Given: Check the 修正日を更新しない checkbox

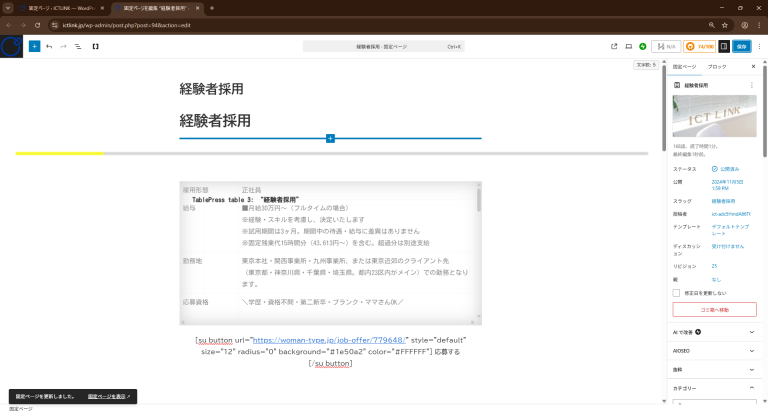Looking at the screenshot, I should (676, 293).
